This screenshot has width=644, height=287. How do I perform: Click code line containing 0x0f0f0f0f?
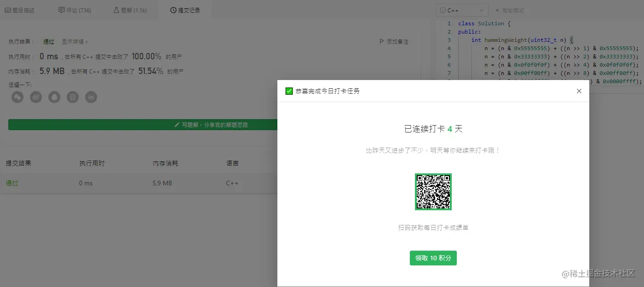(x=562, y=65)
